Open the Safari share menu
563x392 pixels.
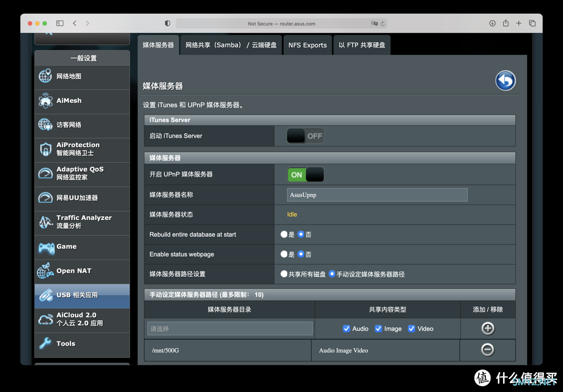point(506,23)
